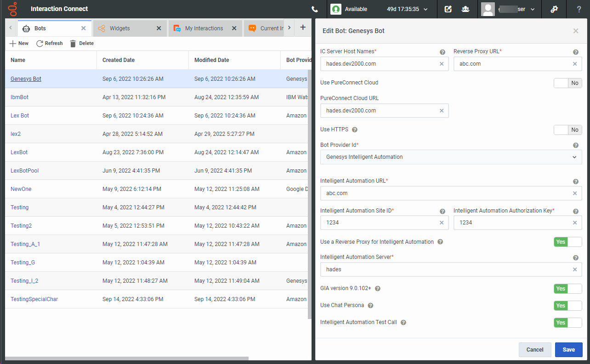Open the user account dropdown menu
The height and width of the screenshot is (364, 590).
click(x=533, y=9)
